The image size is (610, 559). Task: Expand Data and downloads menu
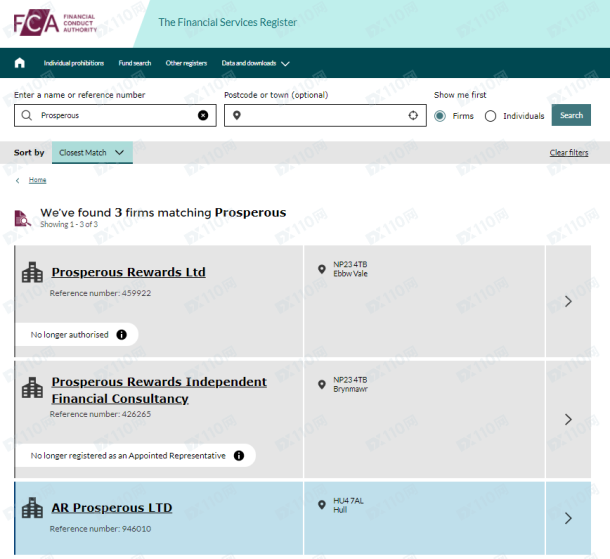[x=255, y=63]
